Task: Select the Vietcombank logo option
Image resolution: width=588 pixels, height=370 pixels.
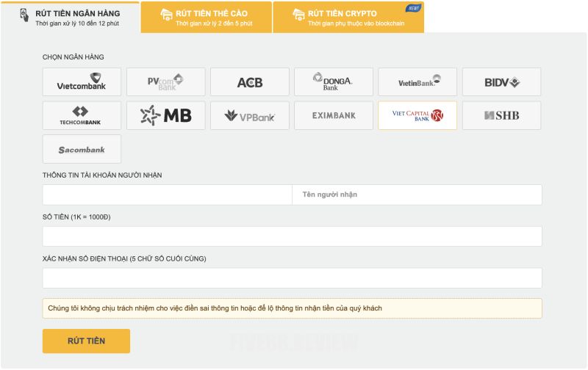Action: click(82, 82)
